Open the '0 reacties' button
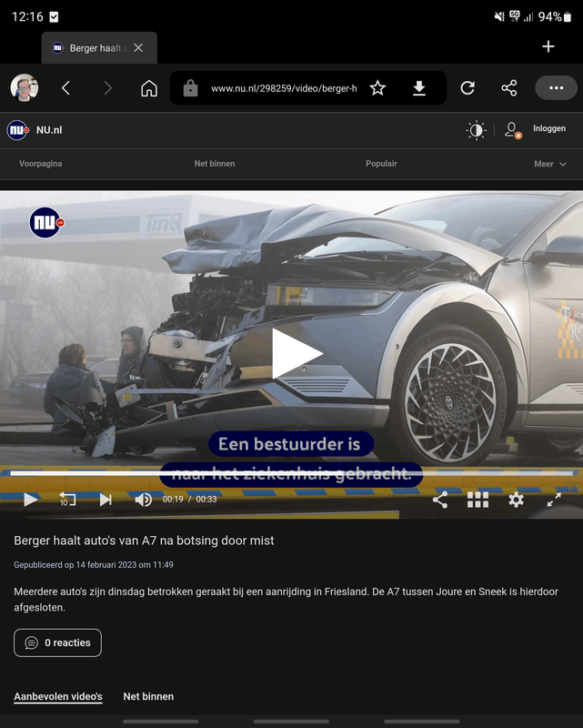The height and width of the screenshot is (728, 583). point(57,642)
